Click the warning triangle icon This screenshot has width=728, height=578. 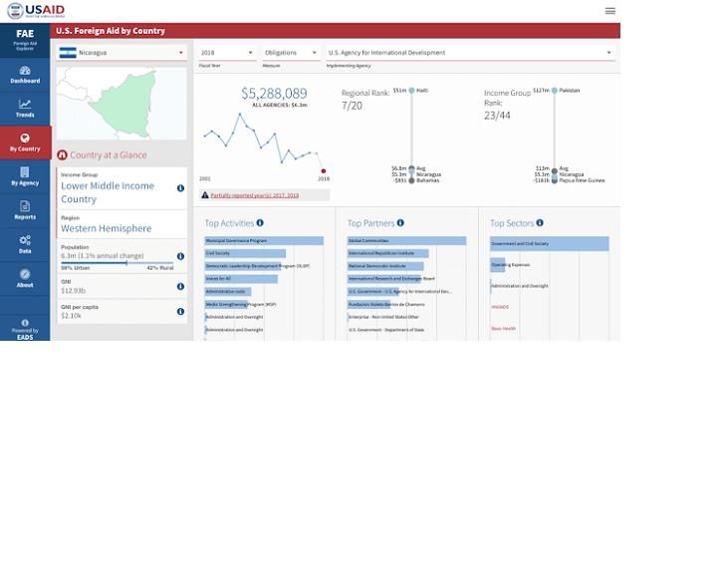pyautogui.click(x=205, y=195)
